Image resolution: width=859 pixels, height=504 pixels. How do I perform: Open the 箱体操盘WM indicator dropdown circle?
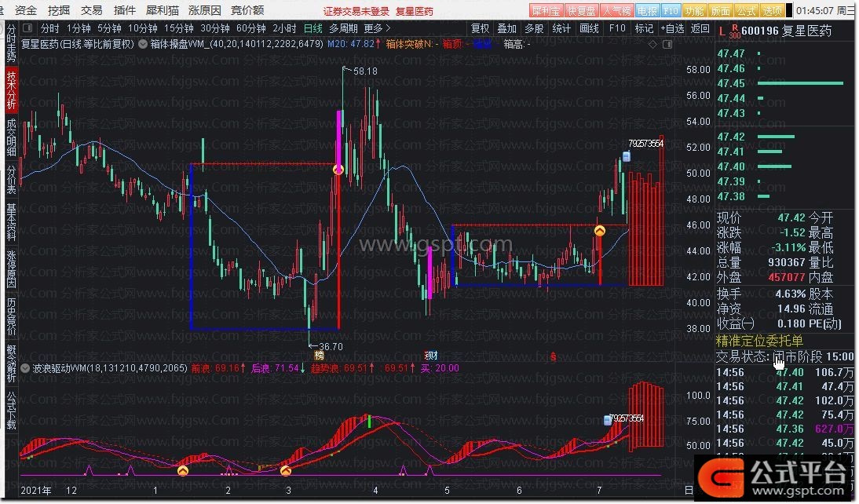tap(142, 44)
